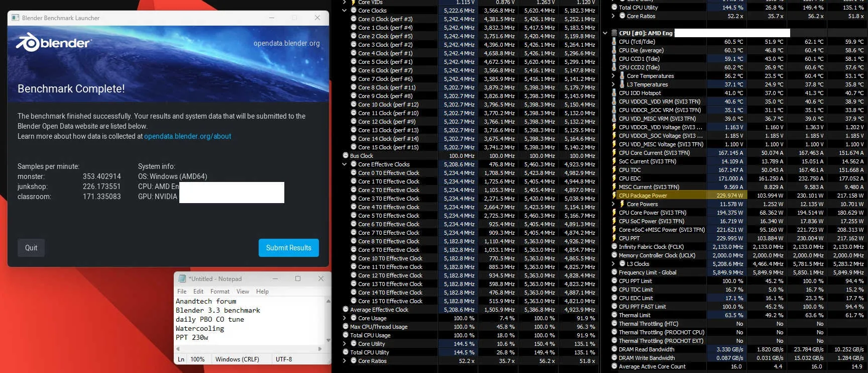Expand the Core Temperatures sensor group
The width and height of the screenshot is (868, 373).
coord(613,76)
